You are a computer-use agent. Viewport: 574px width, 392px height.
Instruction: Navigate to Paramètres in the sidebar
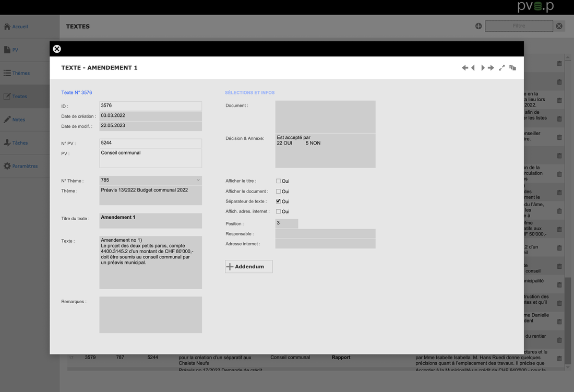point(25,166)
